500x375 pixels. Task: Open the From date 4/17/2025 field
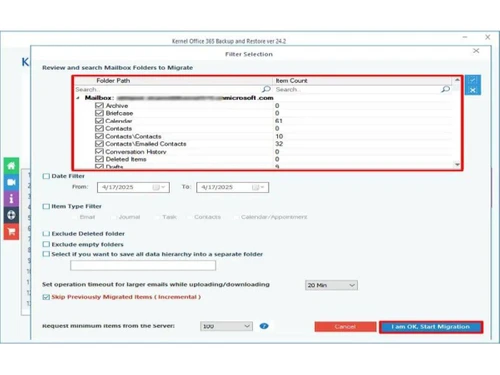pyautogui.click(x=133, y=187)
